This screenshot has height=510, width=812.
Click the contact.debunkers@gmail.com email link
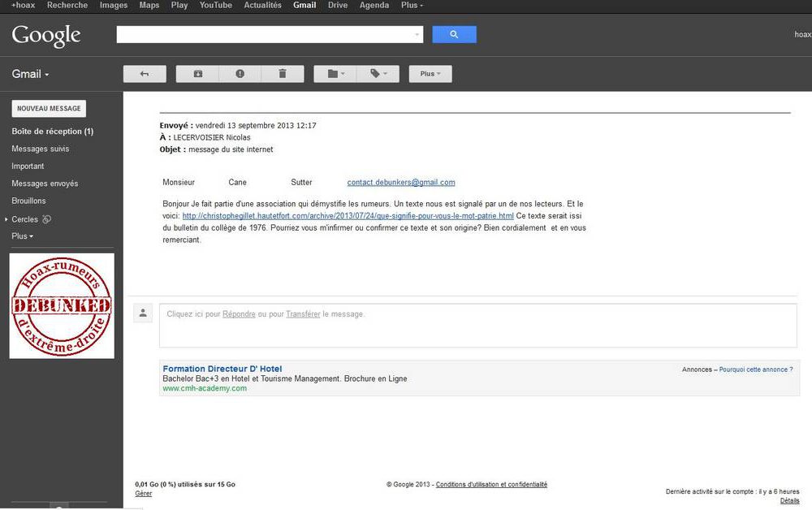pos(401,182)
